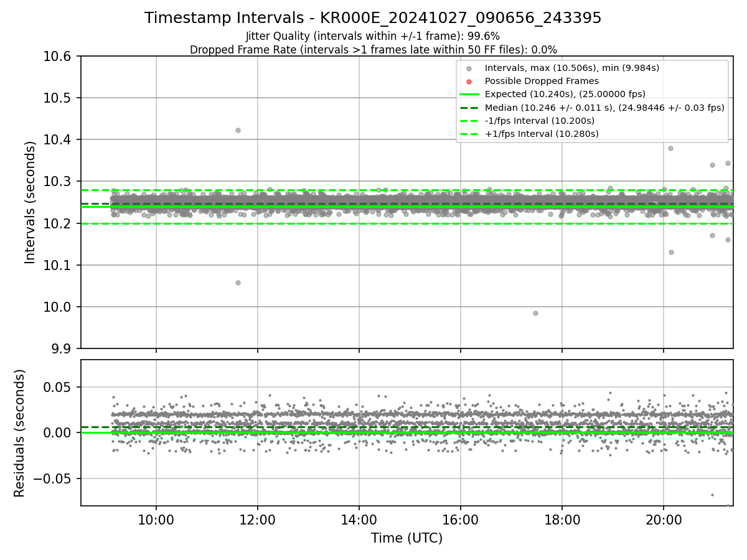Click legend entry 'Expected (10.240s), (25.00000 fps)'

point(565,94)
